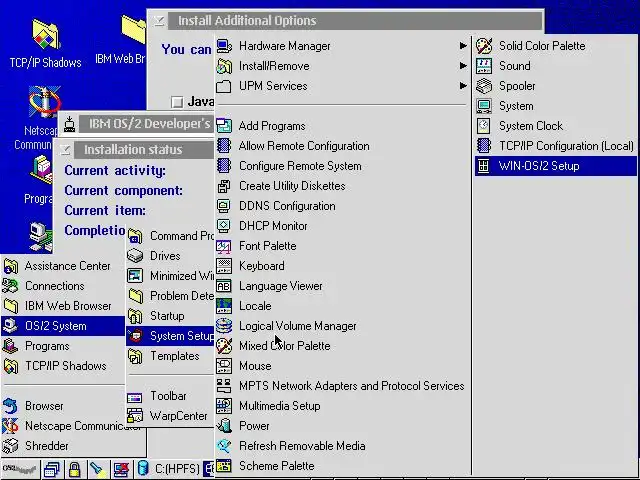Click the DDNS Configuration icon
The height and width of the screenshot is (480, 640).
pos(224,206)
